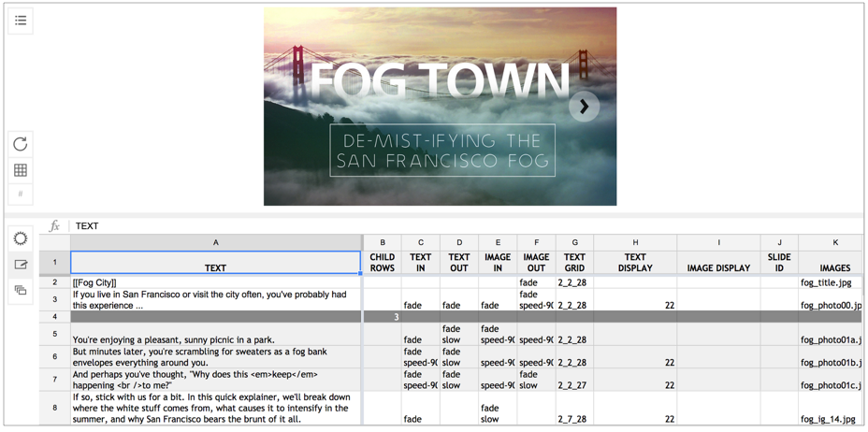Select column G header
868x432 pixels.
point(574,242)
